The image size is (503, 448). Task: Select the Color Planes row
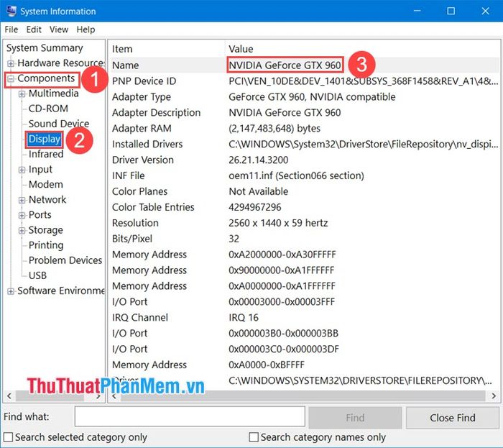[x=304, y=191]
